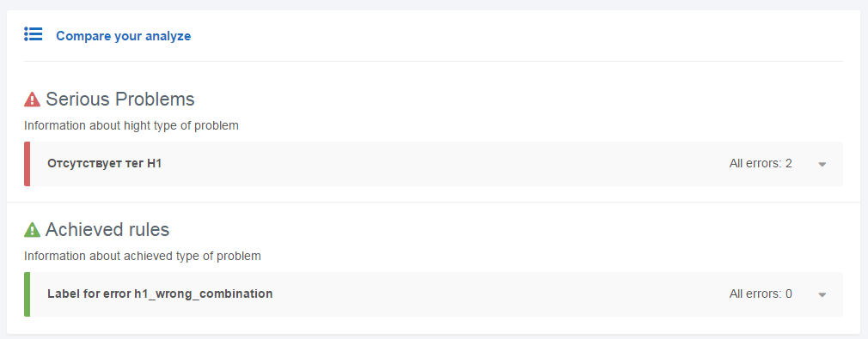Expand the Отсутствует тег H1 row arrow
Screen dimensions: 868x339
822,164
